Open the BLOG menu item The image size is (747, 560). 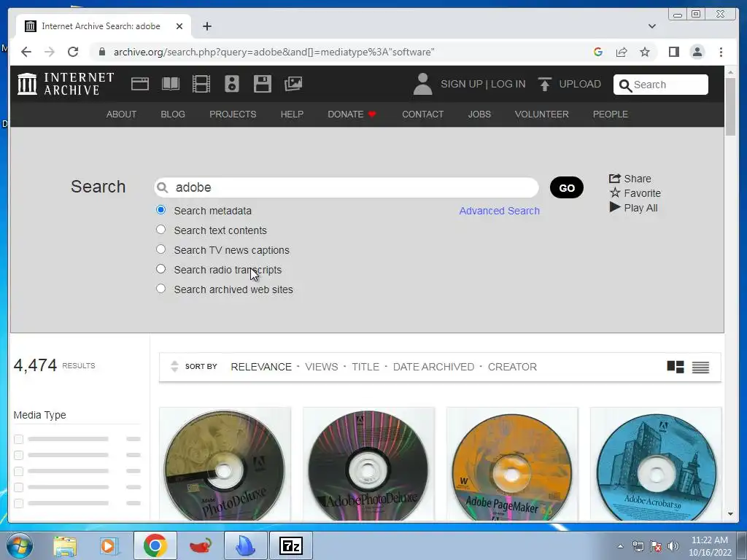(x=173, y=114)
